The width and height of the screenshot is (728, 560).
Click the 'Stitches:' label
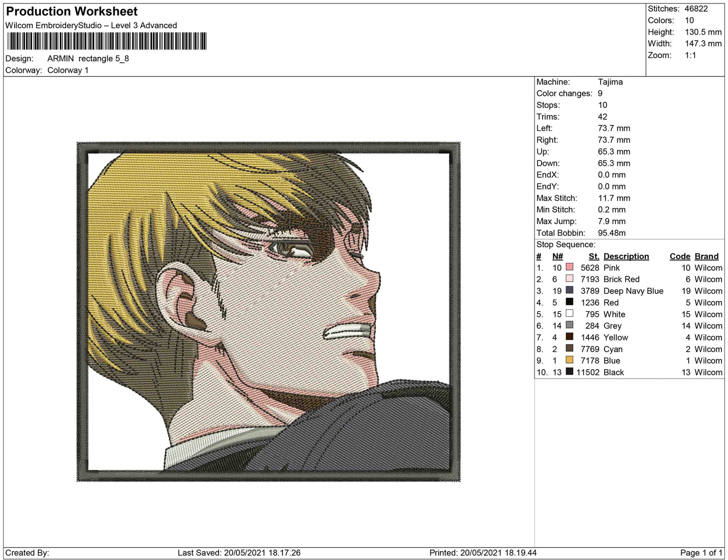click(x=664, y=9)
